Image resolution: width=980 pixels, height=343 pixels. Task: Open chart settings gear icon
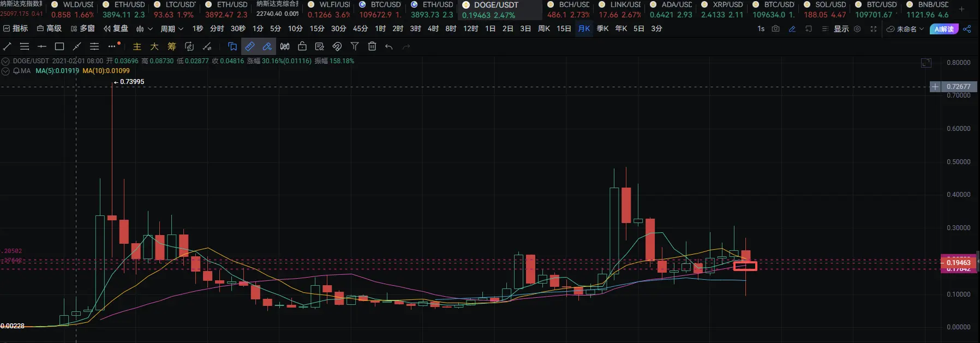coord(857,29)
